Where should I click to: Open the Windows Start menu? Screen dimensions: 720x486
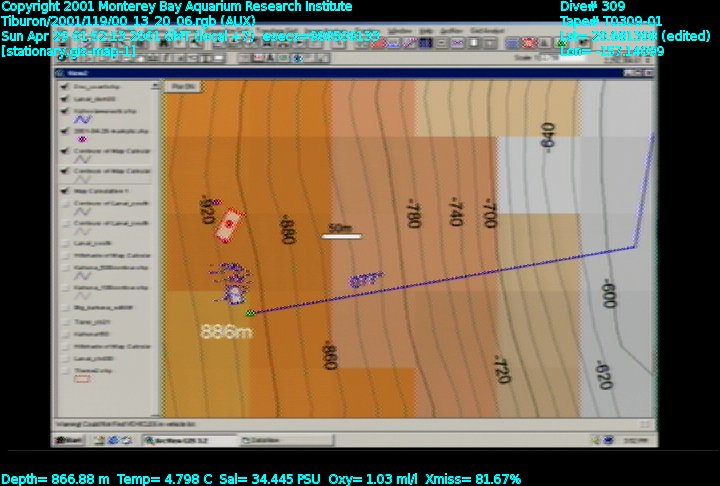pos(68,440)
